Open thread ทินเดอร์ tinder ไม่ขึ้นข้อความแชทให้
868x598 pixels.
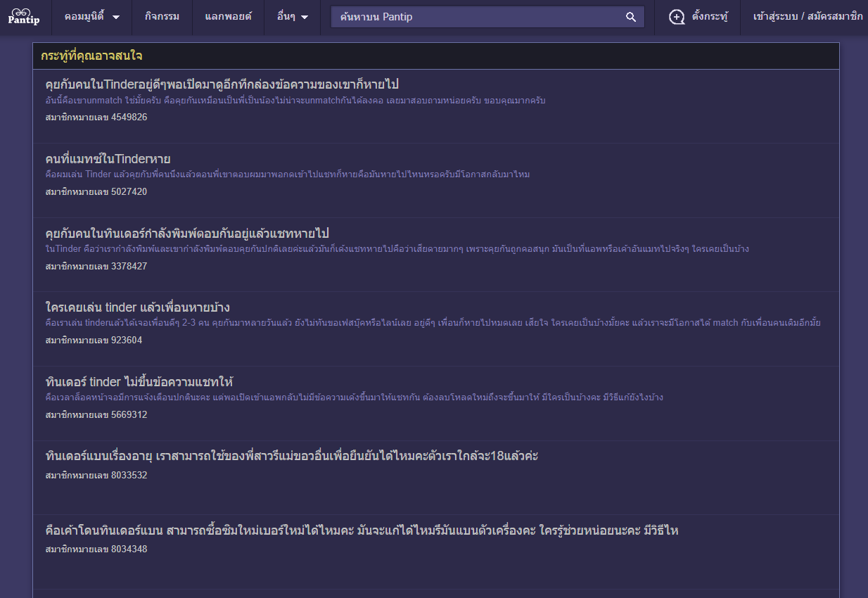click(139, 382)
